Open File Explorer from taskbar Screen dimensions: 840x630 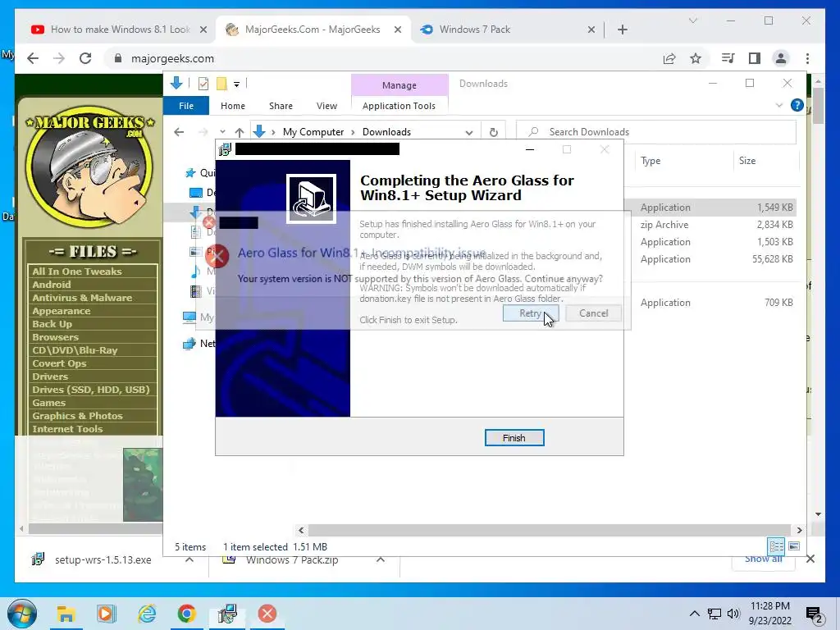(x=66, y=614)
